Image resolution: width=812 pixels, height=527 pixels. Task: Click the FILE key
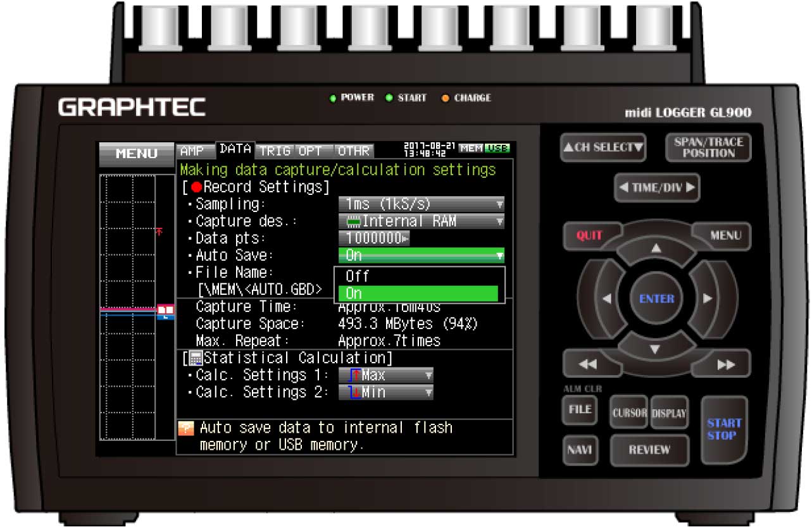[580, 411]
